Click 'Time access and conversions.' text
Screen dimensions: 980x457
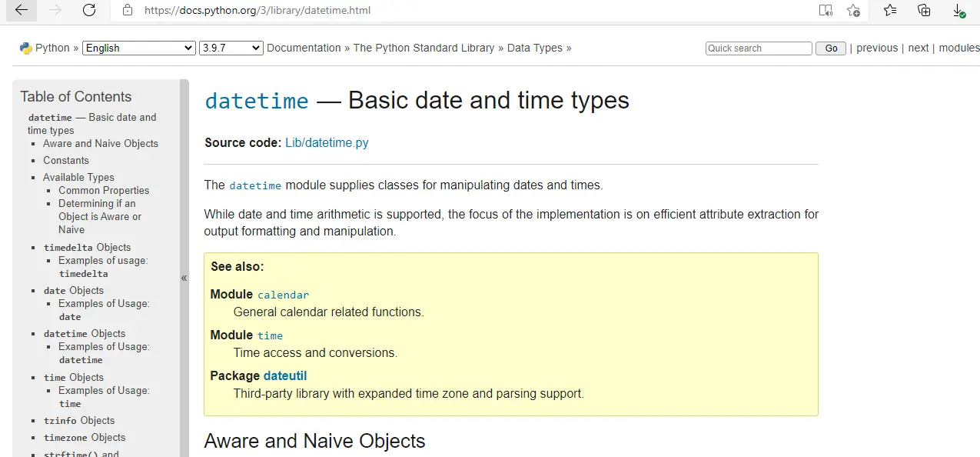coord(315,352)
